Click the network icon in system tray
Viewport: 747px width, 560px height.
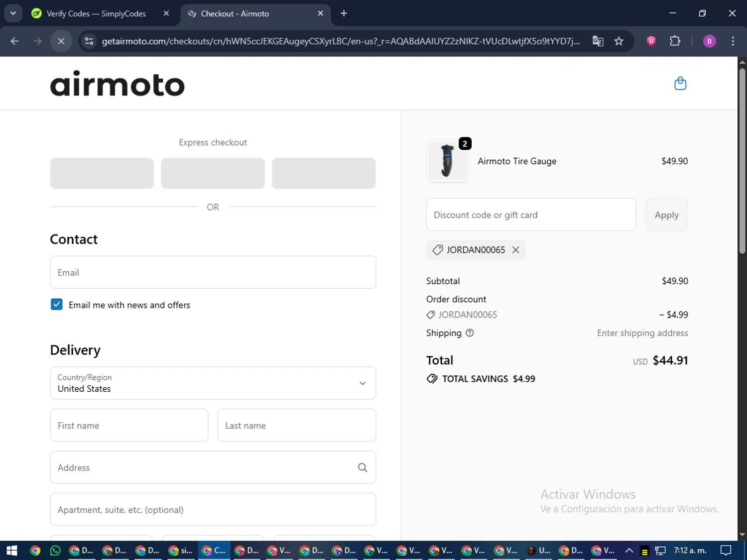pyautogui.click(x=660, y=551)
